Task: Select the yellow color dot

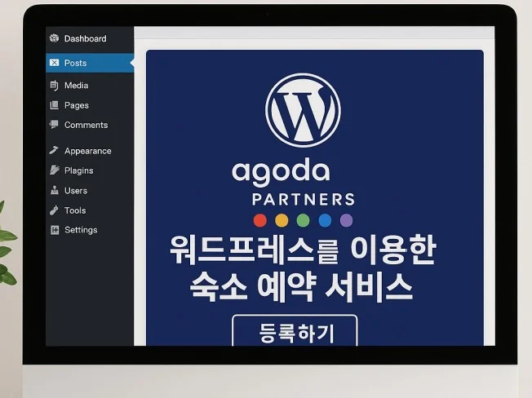Action: point(282,220)
